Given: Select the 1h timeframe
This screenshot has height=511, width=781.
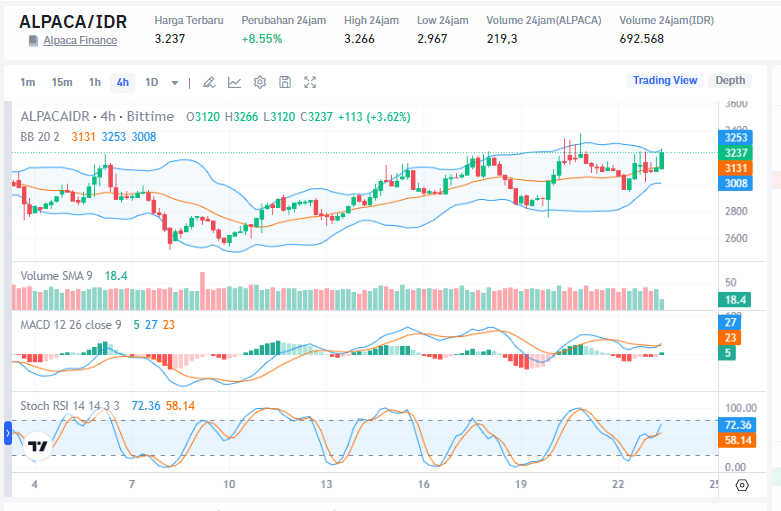Looking at the screenshot, I should 95,82.
